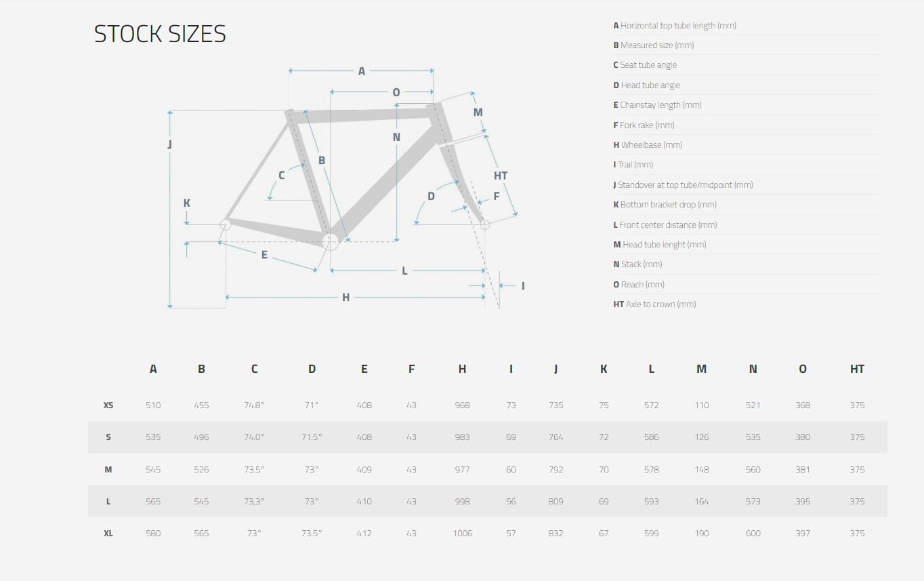The width and height of the screenshot is (924, 581).
Task: Click column header A in the table
Action: pyautogui.click(x=153, y=369)
